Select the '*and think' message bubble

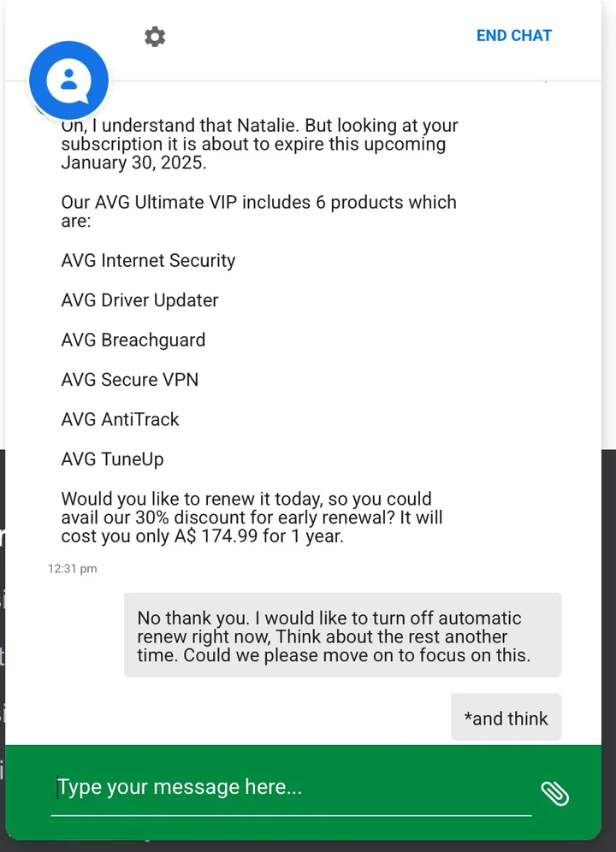506,718
